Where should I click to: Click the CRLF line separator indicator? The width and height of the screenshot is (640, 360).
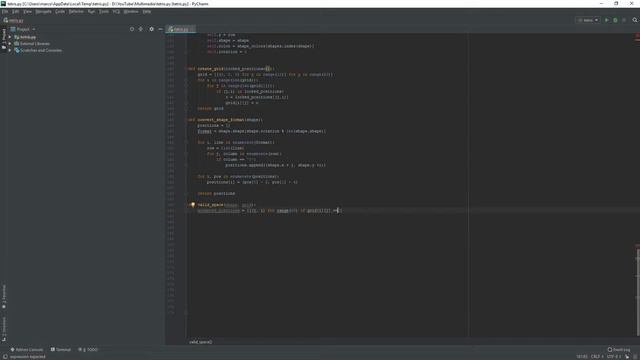pyautogui.click(x=598, y=357)
